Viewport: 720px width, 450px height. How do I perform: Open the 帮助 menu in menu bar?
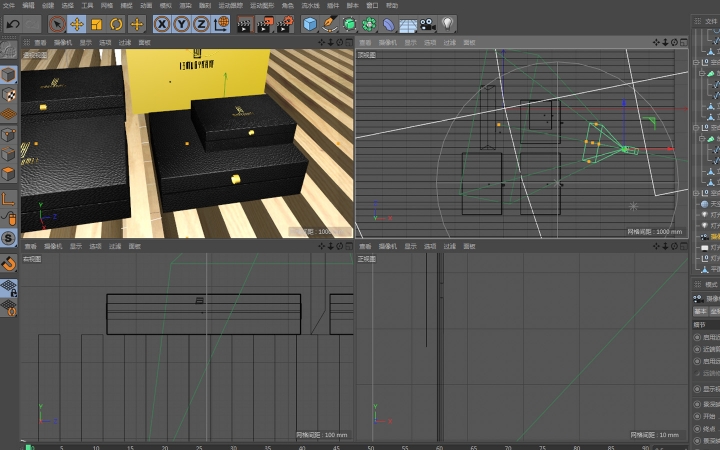(392, 5)
